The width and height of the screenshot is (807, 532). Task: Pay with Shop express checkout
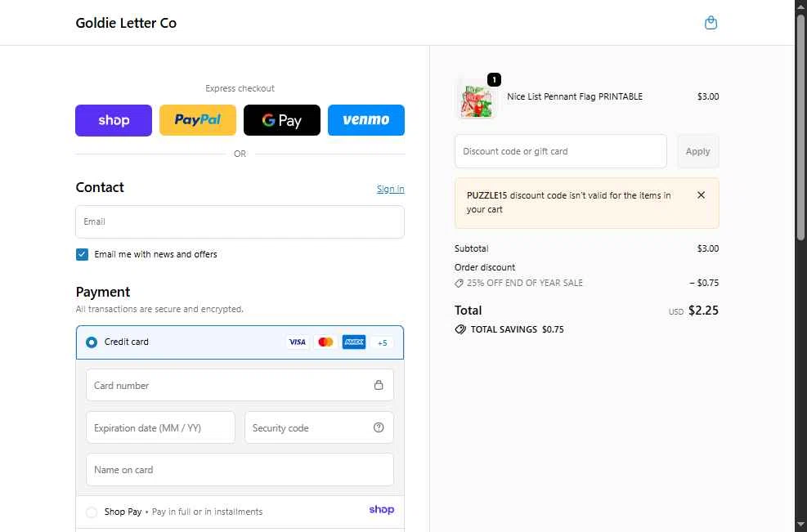[x=114, y=120]
